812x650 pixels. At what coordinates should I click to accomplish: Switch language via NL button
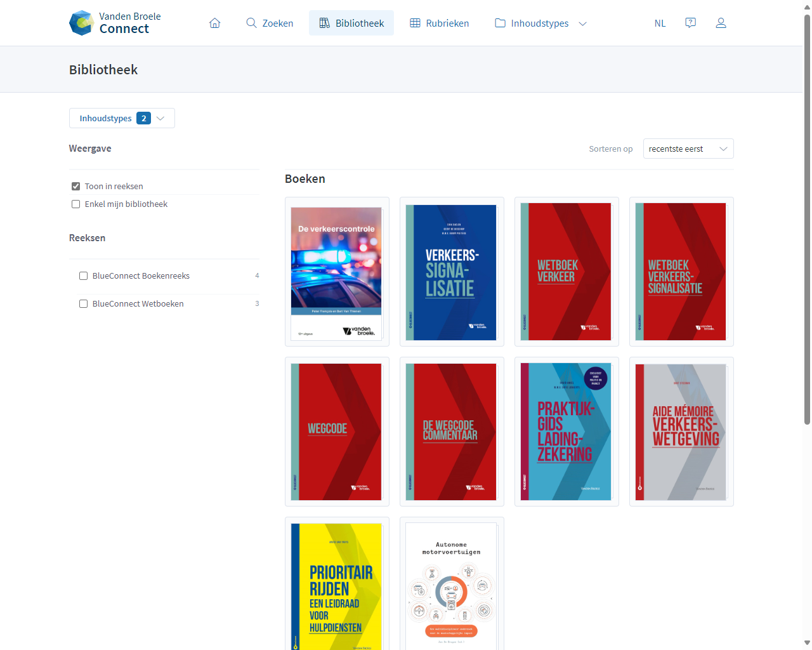coord(660,23)
